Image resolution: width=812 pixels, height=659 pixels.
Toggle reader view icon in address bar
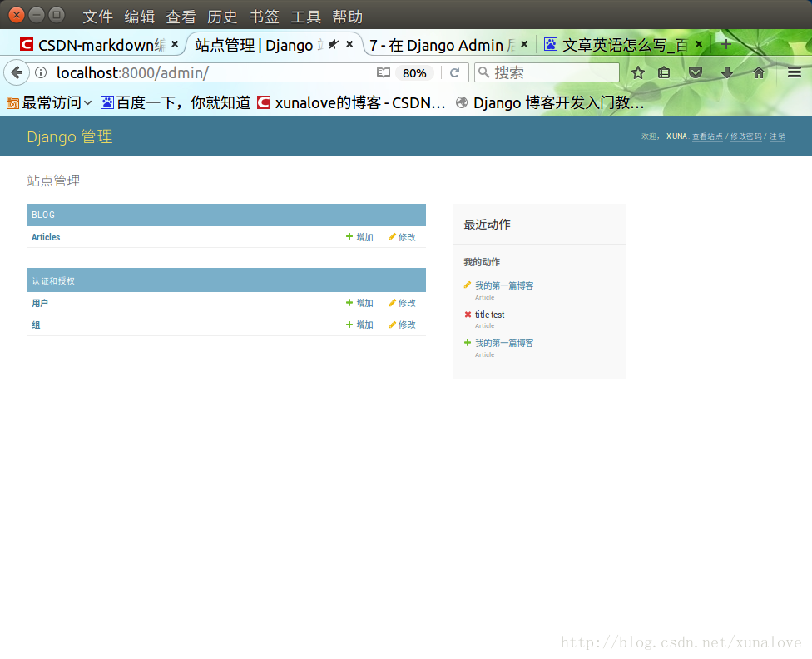pyautogui.click(x=384, y=72)
